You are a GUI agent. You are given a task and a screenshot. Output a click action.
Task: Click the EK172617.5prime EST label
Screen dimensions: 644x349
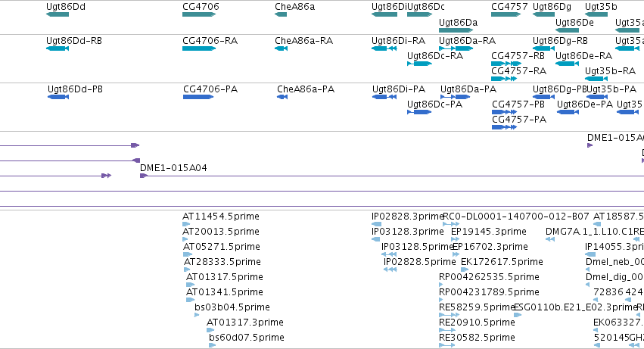pos(502,262)
